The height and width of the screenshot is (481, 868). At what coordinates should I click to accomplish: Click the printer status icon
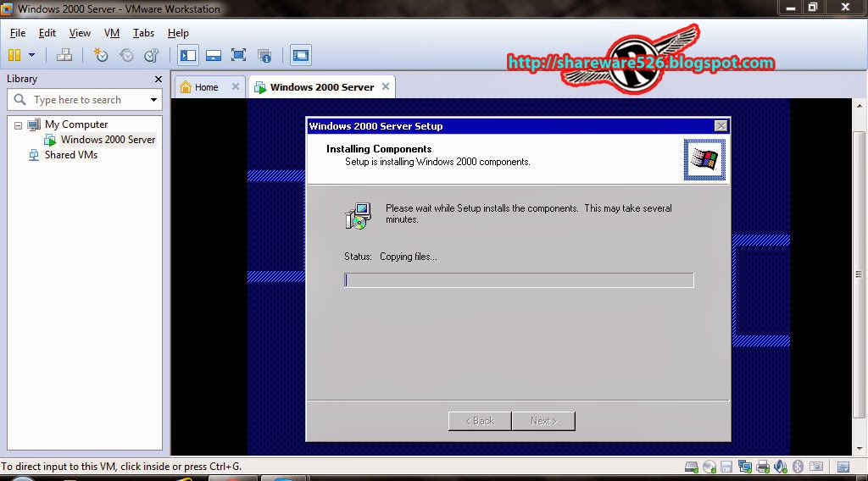[763, 467]
